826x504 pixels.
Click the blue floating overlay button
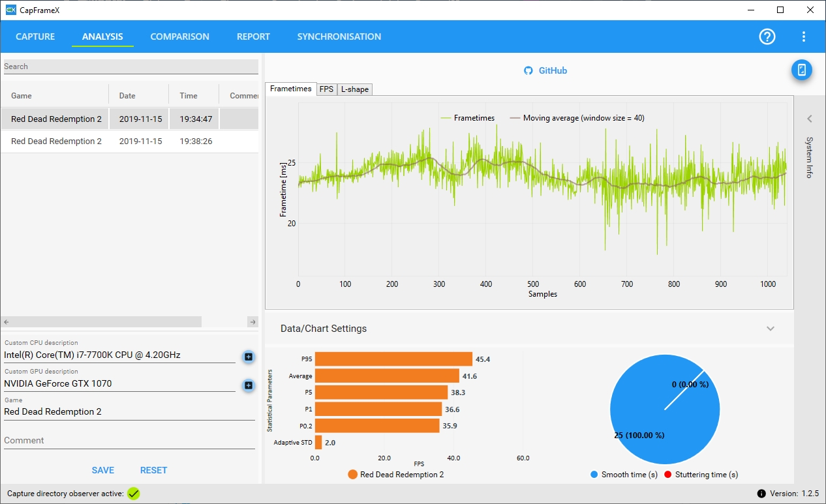point(802,70)
